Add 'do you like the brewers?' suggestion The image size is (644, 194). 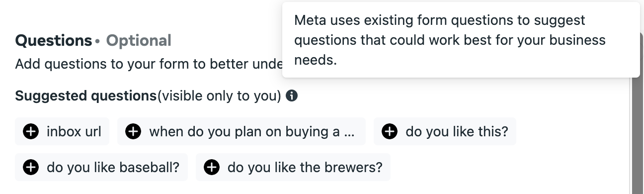pos(293,167)
